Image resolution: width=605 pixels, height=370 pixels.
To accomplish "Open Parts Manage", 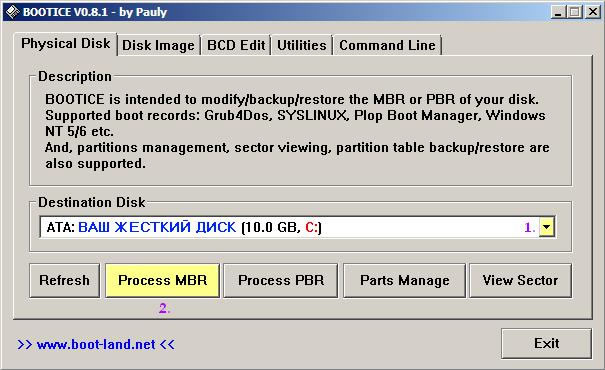I will [x=404, y=280].
